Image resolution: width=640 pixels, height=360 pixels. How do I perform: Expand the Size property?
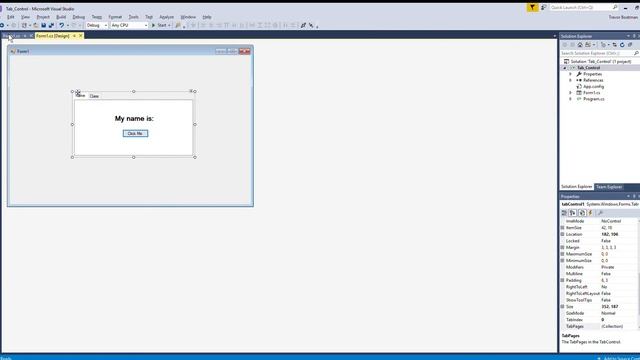coord(562,307)
